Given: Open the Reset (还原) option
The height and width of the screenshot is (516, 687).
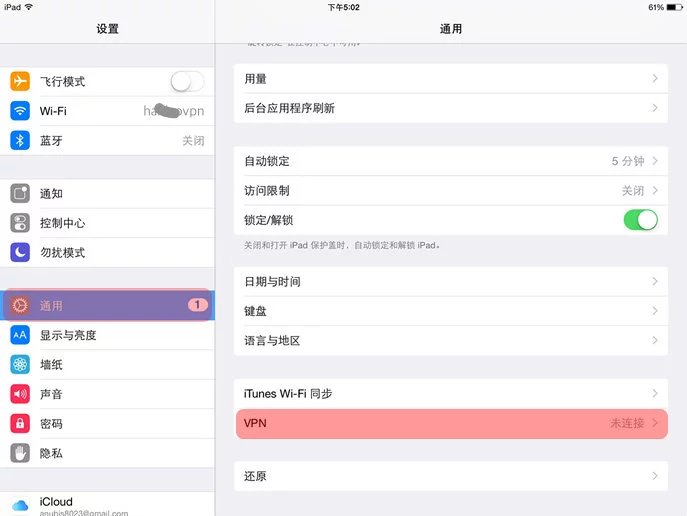Looking at the screenshot, I should (450, 476).
